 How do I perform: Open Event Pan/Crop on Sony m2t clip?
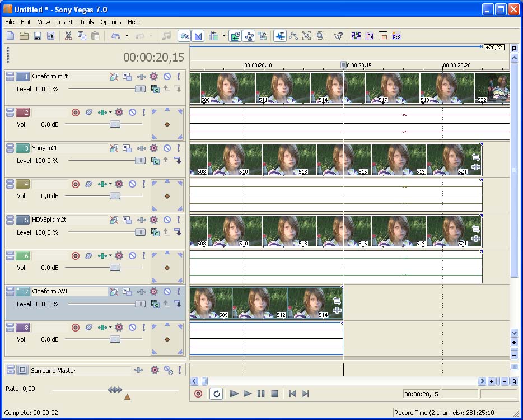475,157
